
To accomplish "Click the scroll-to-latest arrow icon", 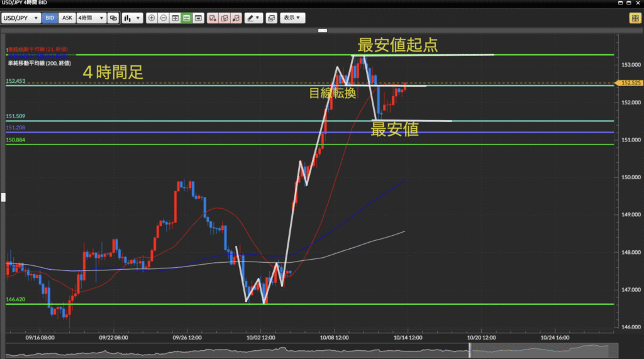I will coord(199,18).
